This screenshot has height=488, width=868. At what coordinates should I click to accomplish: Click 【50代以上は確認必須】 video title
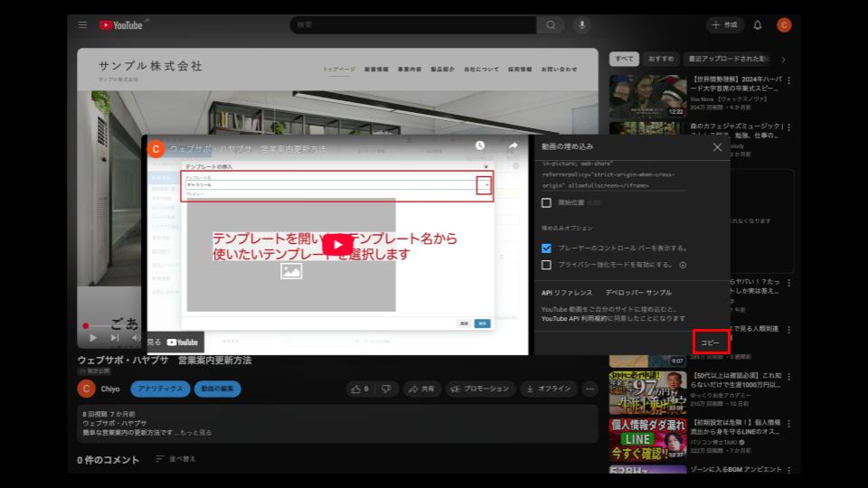click(736, 380)
